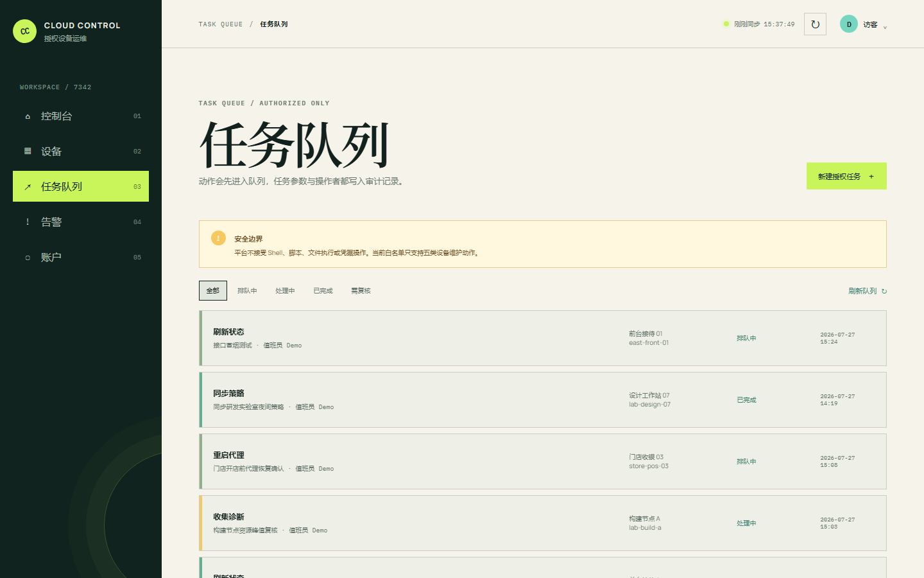Click 排队中 status on 重启代理 row
This screenshot has width=924, height=578.
tap(746, 461)
